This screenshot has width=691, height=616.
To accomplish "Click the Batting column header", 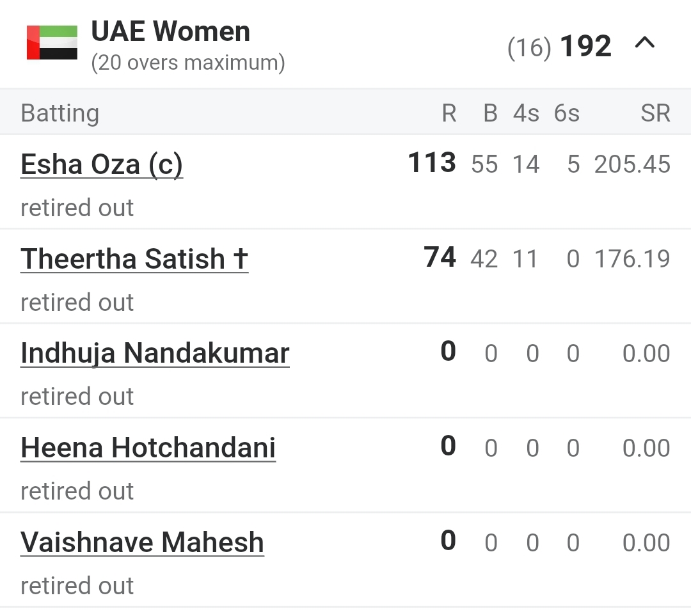I will click(x=60, y=113).
